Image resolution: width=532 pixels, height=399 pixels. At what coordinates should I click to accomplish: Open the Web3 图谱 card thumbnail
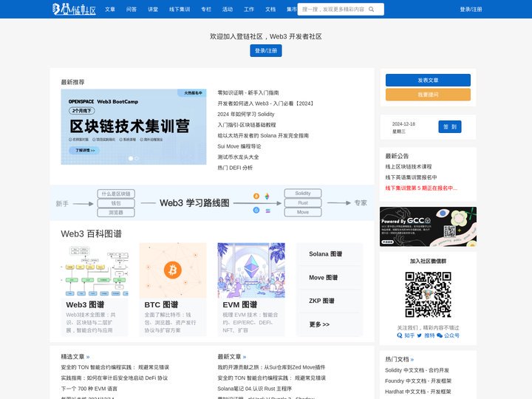point(95,270)
